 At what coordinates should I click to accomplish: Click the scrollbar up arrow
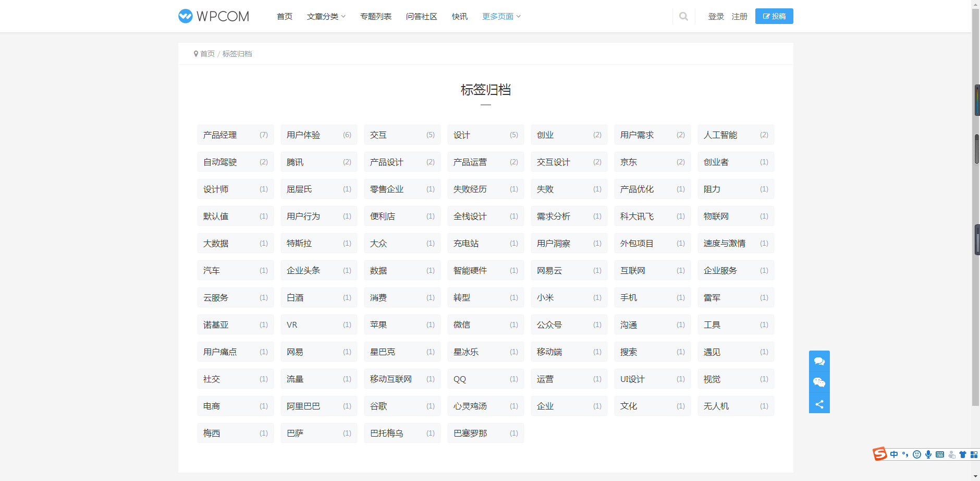tap(976, 4)
